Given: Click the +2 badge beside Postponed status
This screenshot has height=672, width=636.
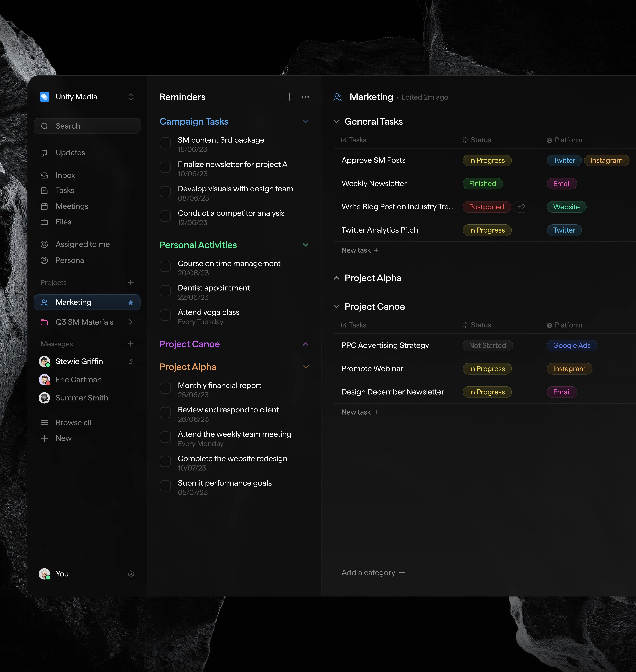Looking at the screenshot, I should [x=521, y=207].
